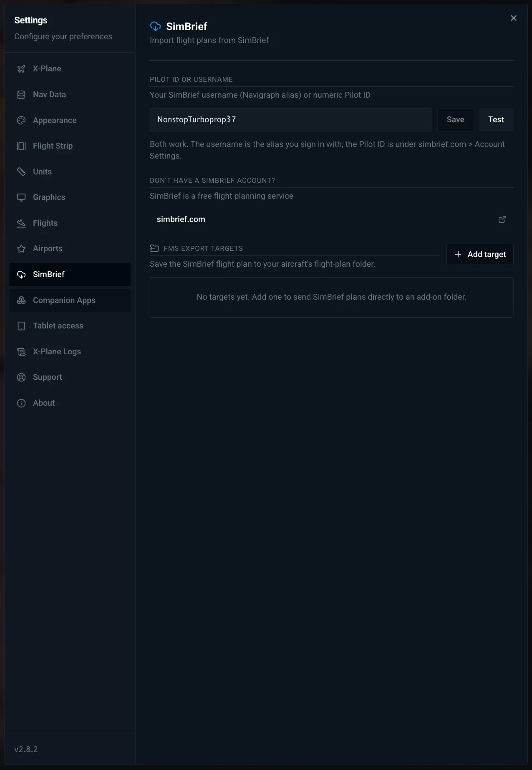
Task: Click the 'No targets yet' placeholder text
Action: click(332, 297)
